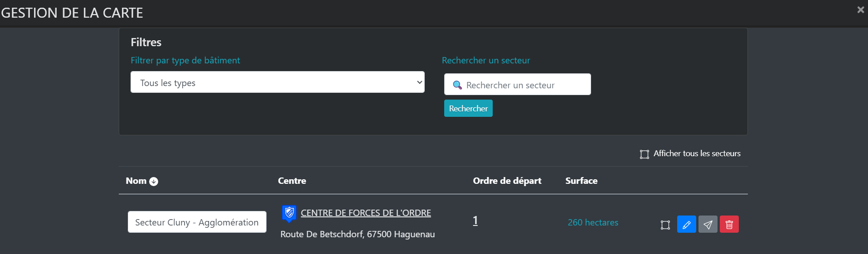
Task: Click the Filtrer par type de bâtiment label
Action: tap(185, 60)
